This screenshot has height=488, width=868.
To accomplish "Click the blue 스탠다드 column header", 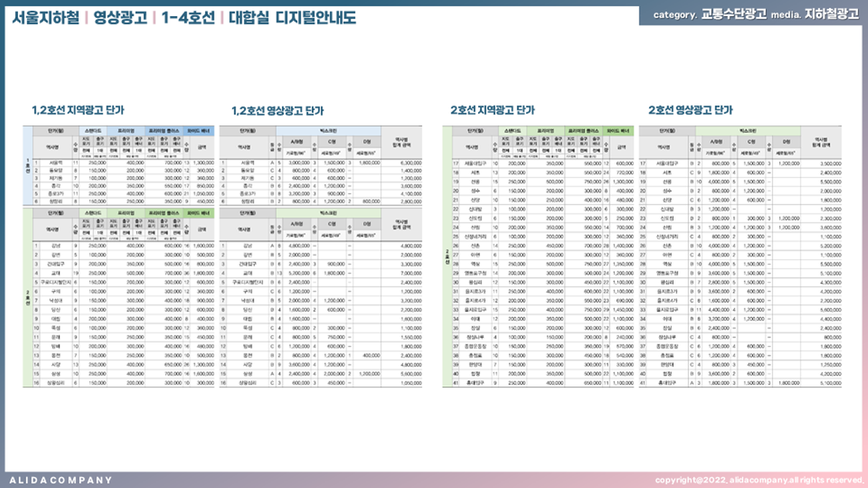I will (x=93, y=131).
